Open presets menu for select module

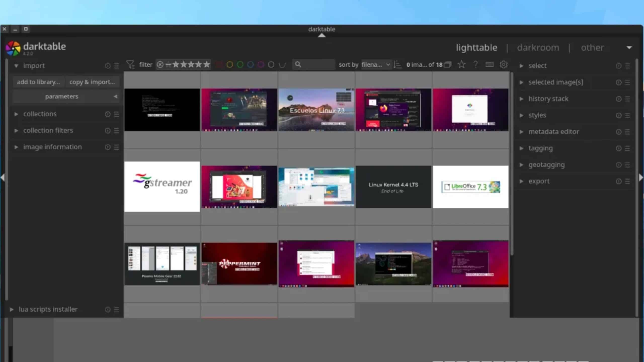coord(627,66)
